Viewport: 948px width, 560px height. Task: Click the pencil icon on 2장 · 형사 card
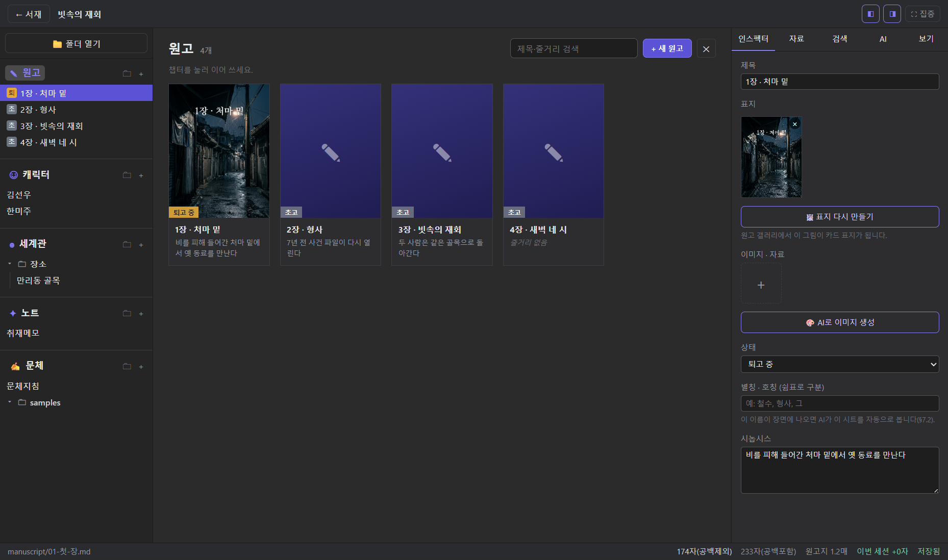pos(331,152)
